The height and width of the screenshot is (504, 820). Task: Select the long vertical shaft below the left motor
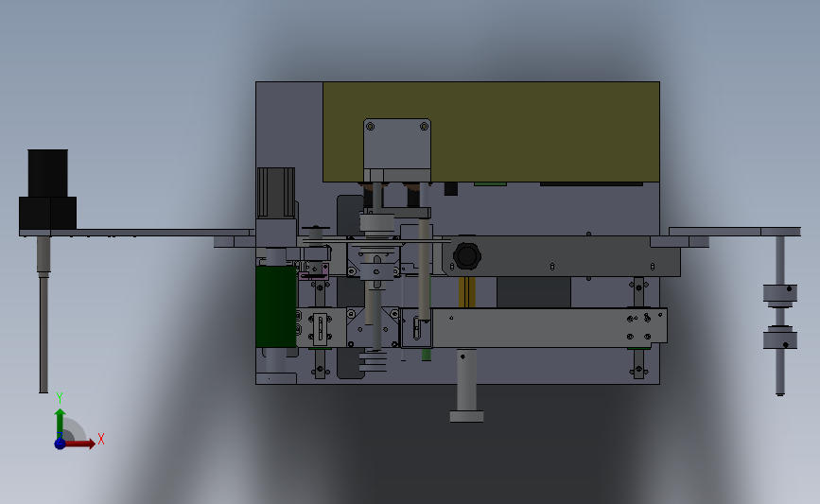pos(44,314)
